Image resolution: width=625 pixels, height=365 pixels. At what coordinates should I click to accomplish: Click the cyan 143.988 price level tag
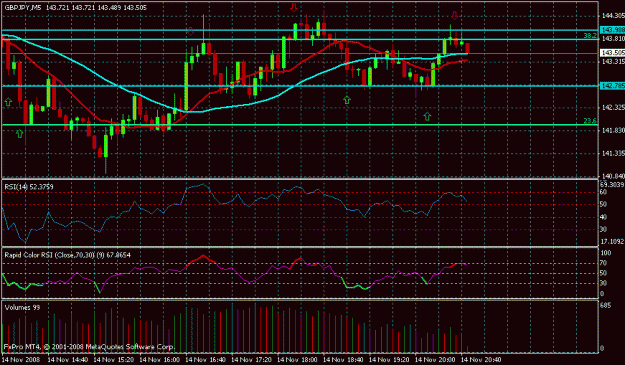tap(613, 30)
